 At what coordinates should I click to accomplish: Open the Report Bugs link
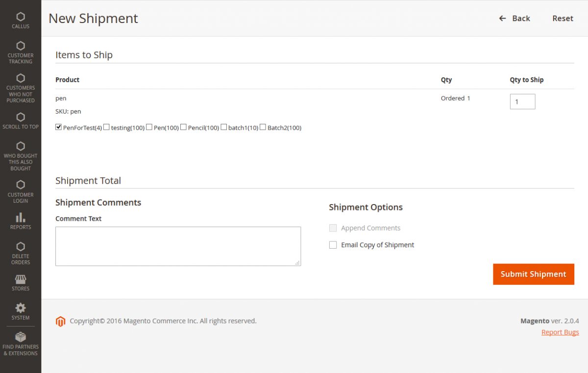[560, 332]
